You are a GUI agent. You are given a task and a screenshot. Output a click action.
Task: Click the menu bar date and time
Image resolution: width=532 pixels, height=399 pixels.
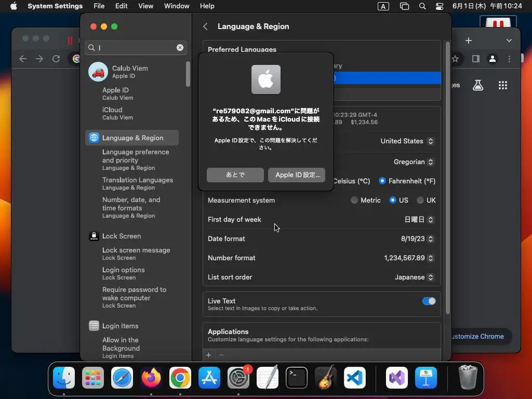[x=487, y=6]
